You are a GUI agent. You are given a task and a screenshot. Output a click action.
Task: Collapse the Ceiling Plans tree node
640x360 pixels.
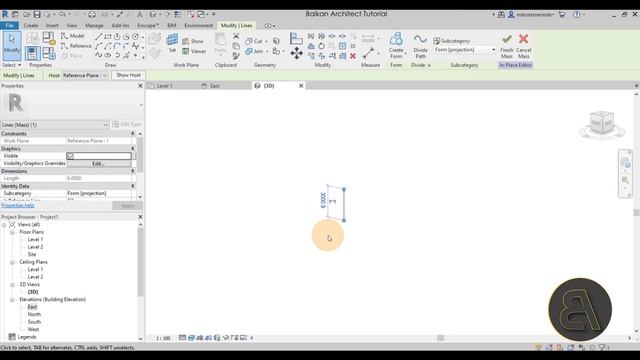12,262
